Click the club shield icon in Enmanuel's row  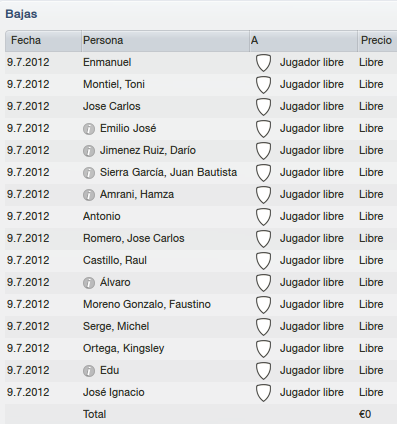coord(263,63)
